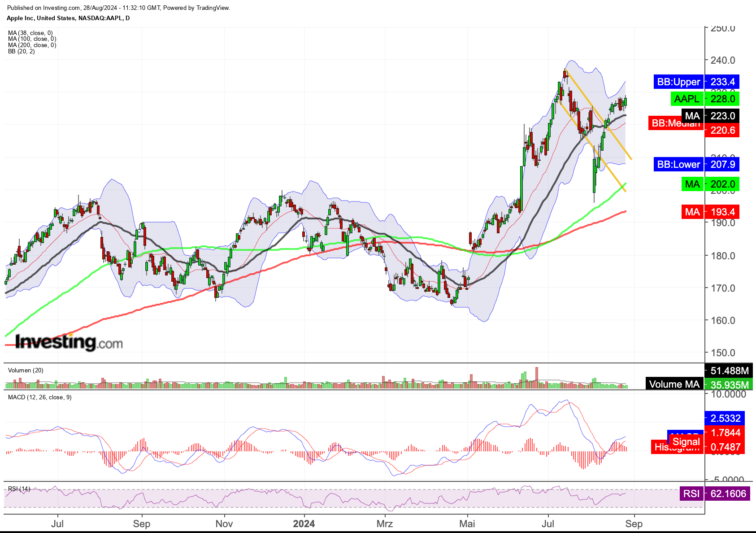The height and width of the screenshot is (533, 756).
Task: Click the RSI (14) panel title
Action: (x=19, y=489)
